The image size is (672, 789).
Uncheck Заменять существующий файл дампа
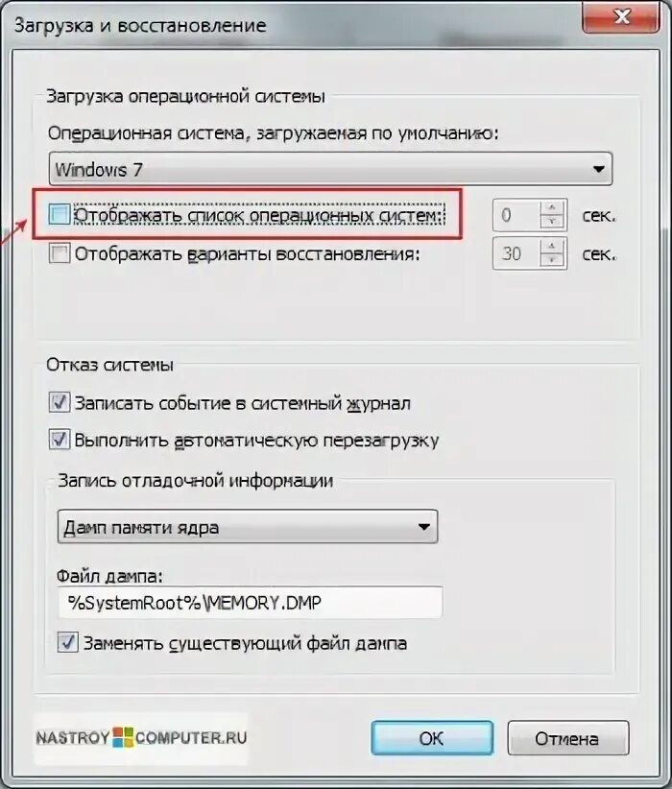(67, 642)
